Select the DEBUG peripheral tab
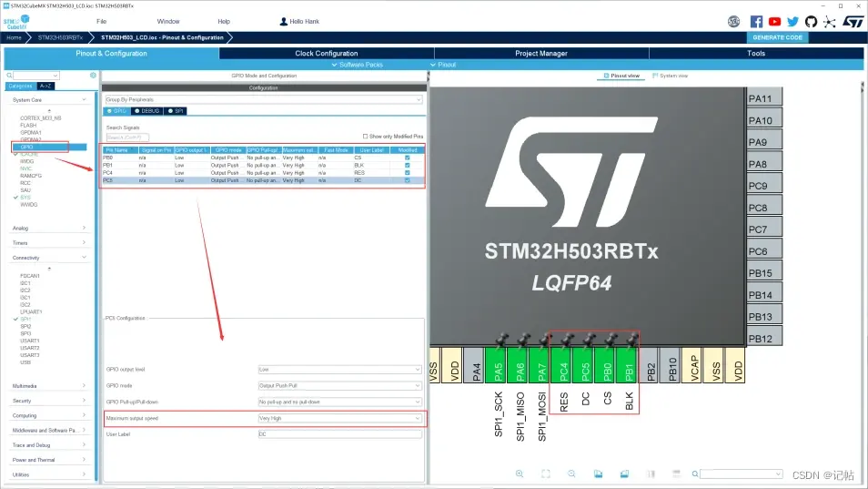The height and width of the screenshot is (489, 868). tap(147, 111)
